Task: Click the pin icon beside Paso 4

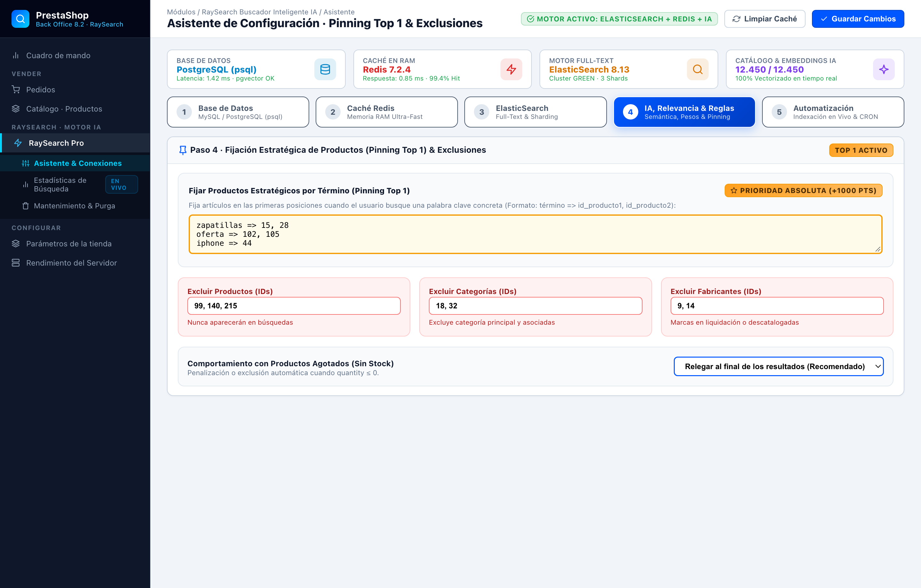Action: (183, 150)
